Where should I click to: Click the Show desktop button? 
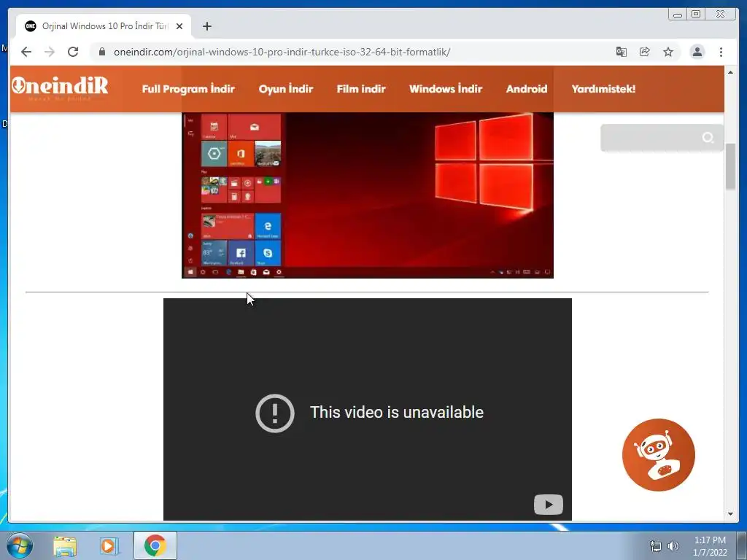[x=742, y=545]
